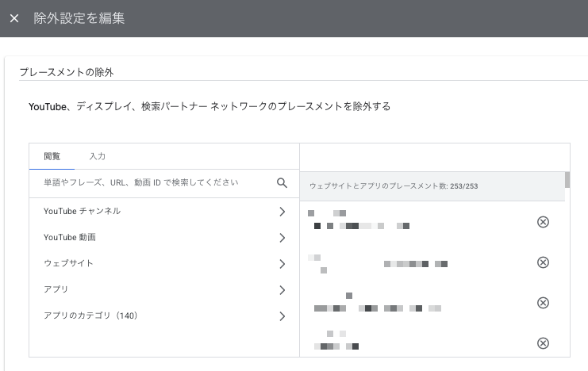The width and height of the screenshot is (588, 371).
Task: Remove the first excluded placement in list
Action: tap(543, 222)
